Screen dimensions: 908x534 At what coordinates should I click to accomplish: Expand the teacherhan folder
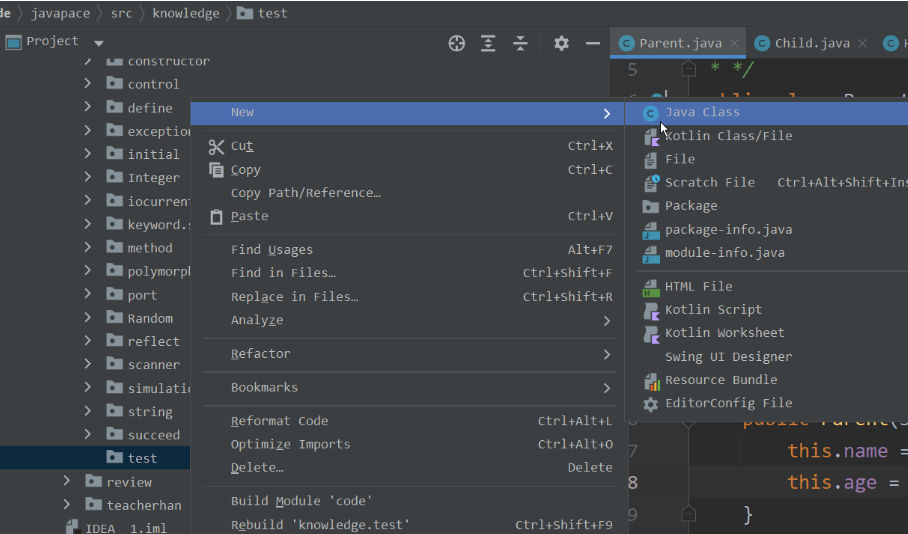(67, 505)
